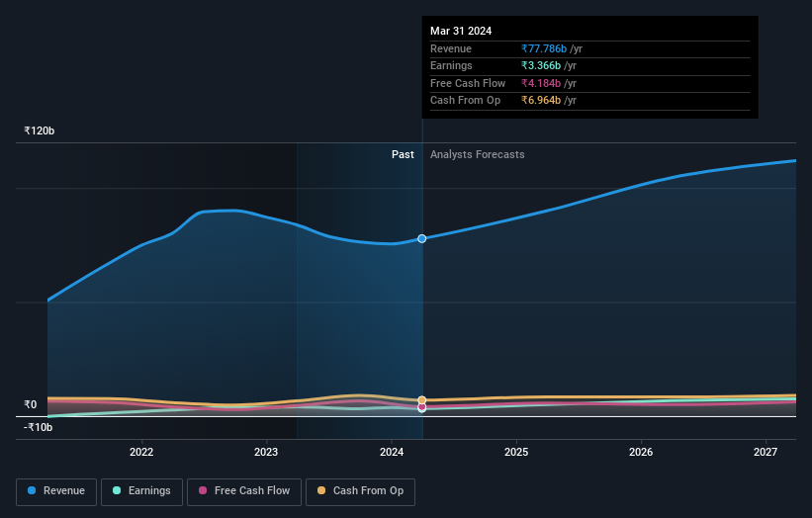This screenshot has width=812, height=518.
Task: Click the Free Cash Flow tooltip label
Action: tap(468, 83)
